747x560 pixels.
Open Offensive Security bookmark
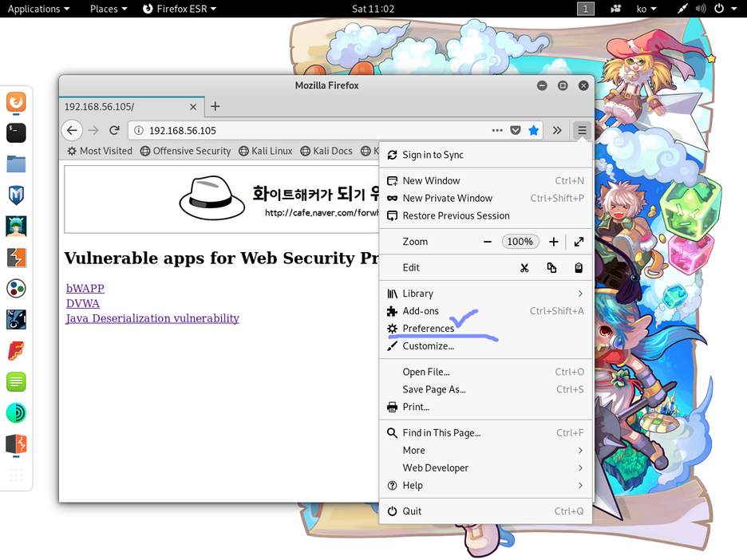coord(186,151)
